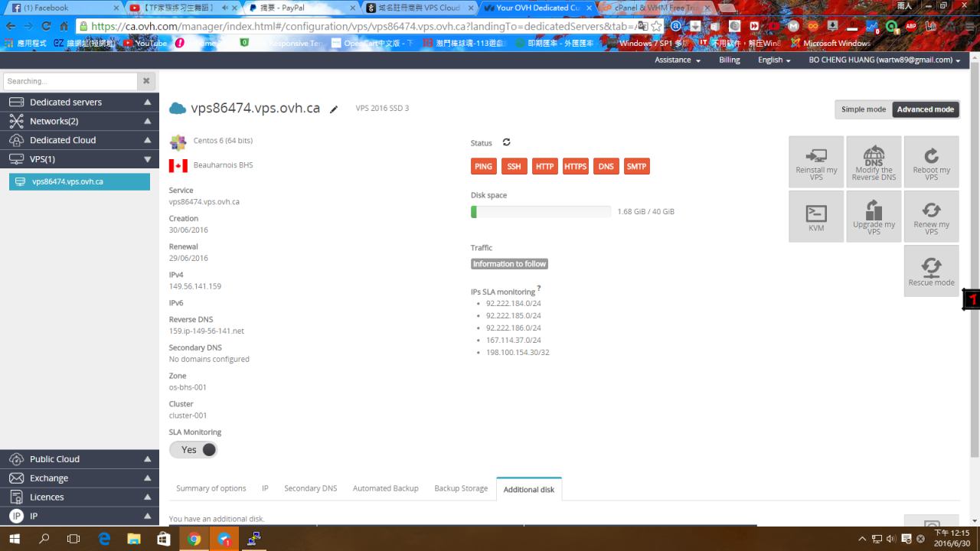Expand the Public Cloud section
This screenshot has width=980, height=551.
[x=80, y=459]
